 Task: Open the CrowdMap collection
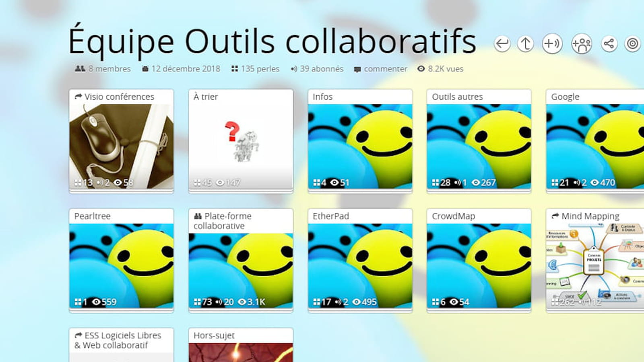(x=479, y=260)
